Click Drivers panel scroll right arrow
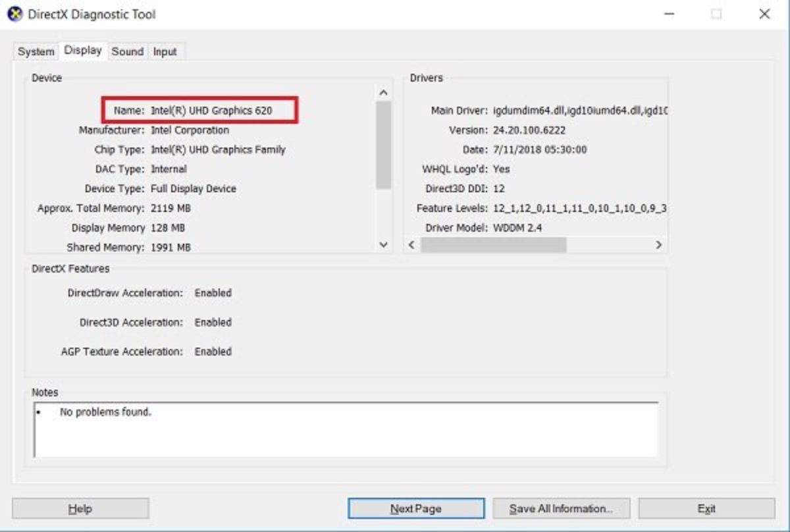Screen dimensions: 790x532 (x=658, y=244)
